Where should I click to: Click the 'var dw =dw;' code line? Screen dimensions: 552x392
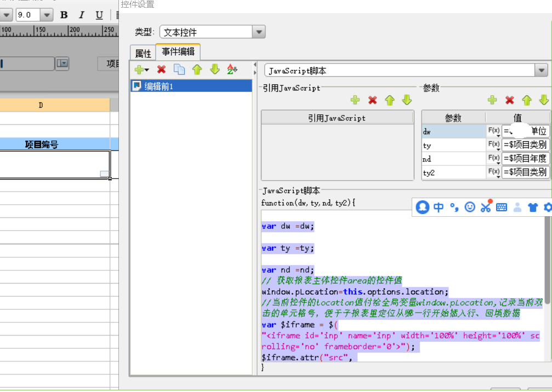(288, 227)
